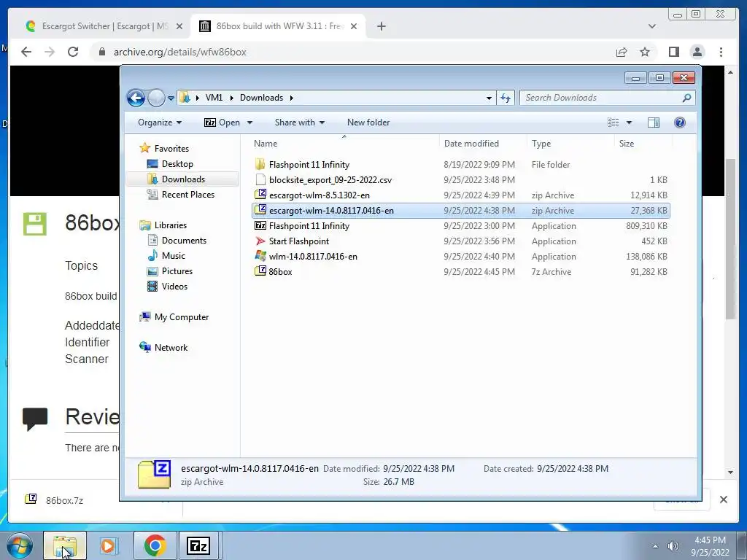Select My Computer in the sidebar
The height and width of the screenshot is (560, 747).
point(174,317)
